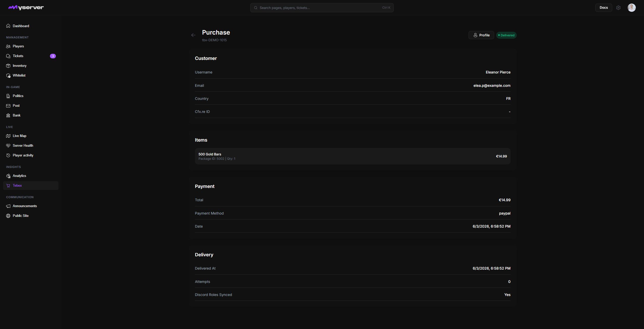The width and height of the screenshot is (644, 329).
Task: Click the Live Map icon
Action: point(8,136)
